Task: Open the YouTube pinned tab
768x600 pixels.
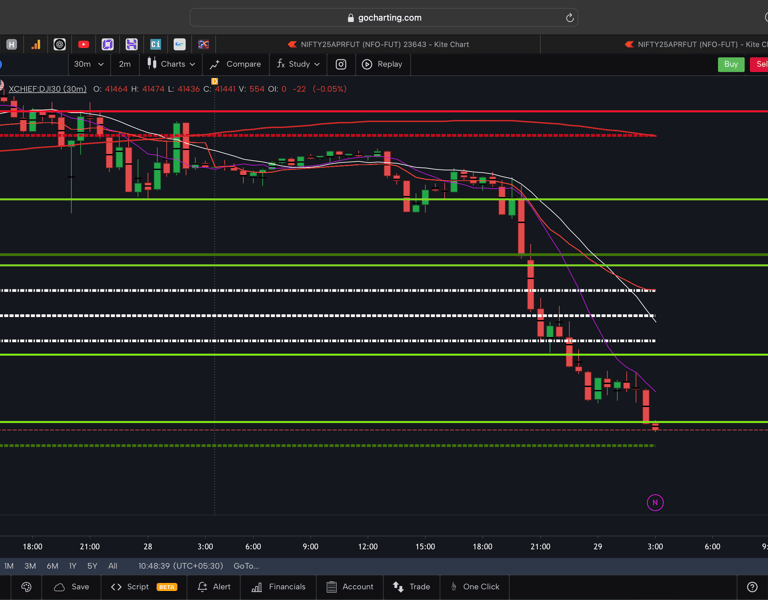Action: coord(84,45)
